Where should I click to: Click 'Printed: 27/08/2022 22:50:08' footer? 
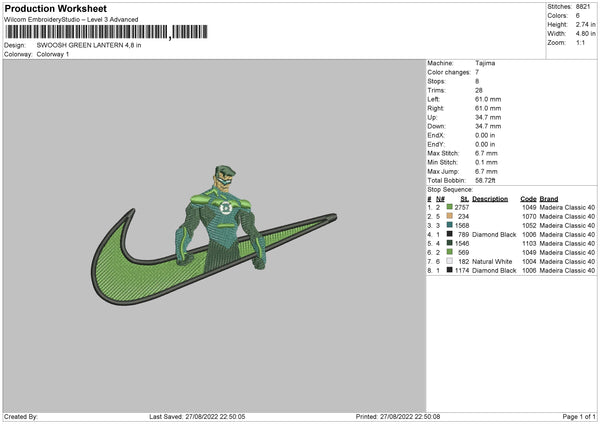click(398, 416)
